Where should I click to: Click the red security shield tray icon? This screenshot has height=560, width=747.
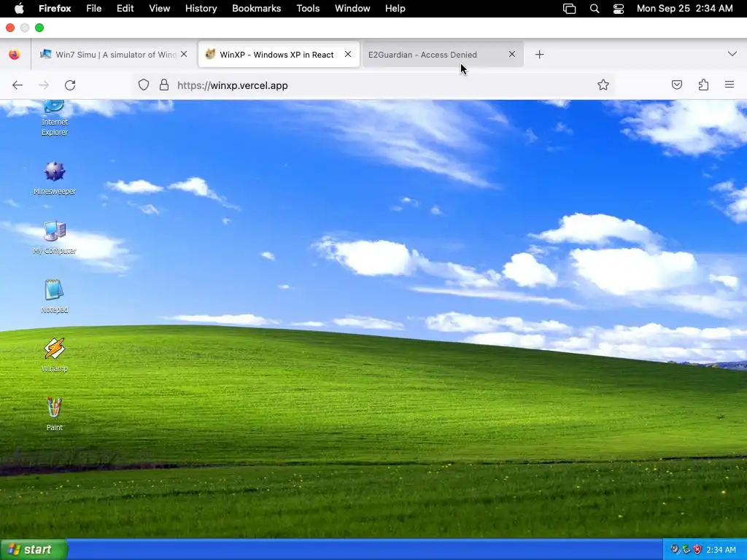click(697, 550)
